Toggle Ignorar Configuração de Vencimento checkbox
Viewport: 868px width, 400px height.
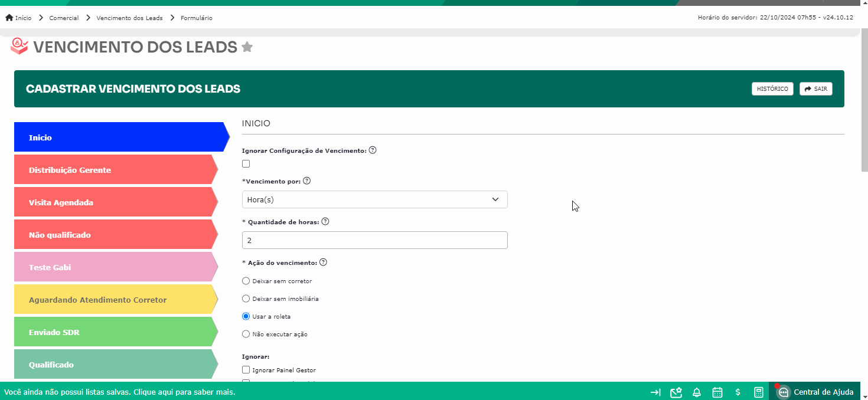(x=246, y=164)
